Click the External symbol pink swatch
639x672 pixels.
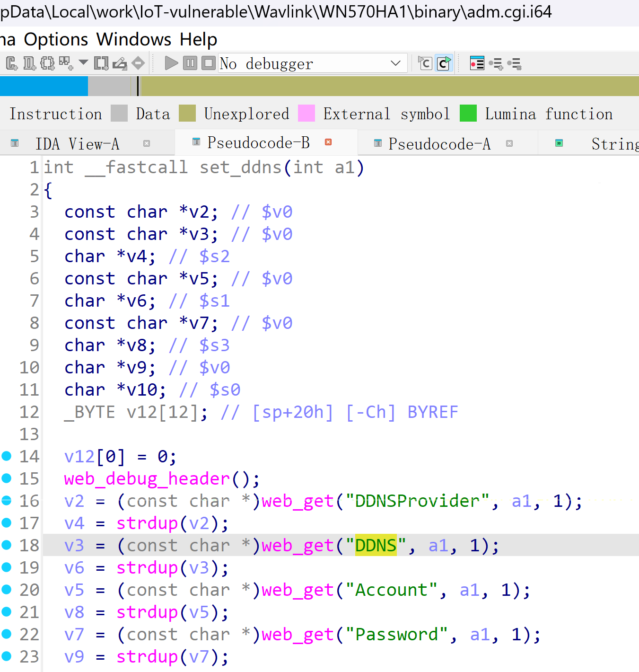pyautogui.click(x=306, y=114)
